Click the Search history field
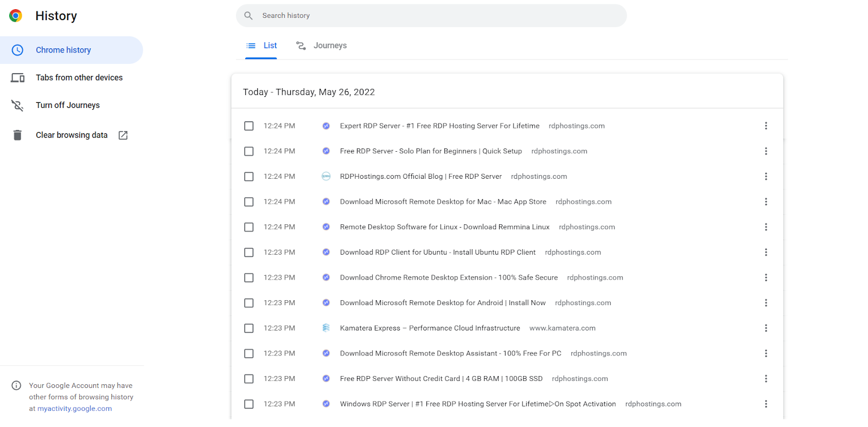Screen dimensions: 868x427 tap(431, 16)
